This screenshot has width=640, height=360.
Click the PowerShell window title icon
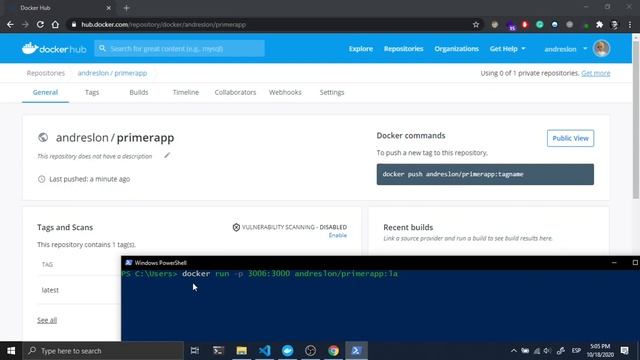click(129, 262)
